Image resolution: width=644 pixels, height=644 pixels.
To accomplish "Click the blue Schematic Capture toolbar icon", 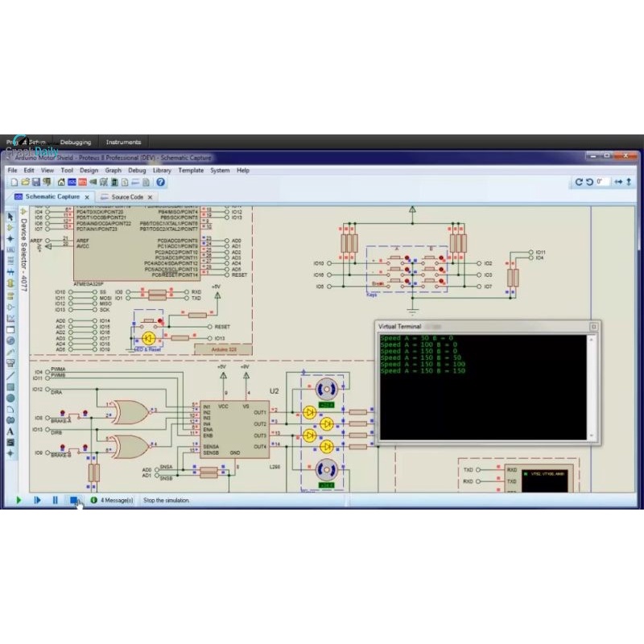I will pos(72,183).
